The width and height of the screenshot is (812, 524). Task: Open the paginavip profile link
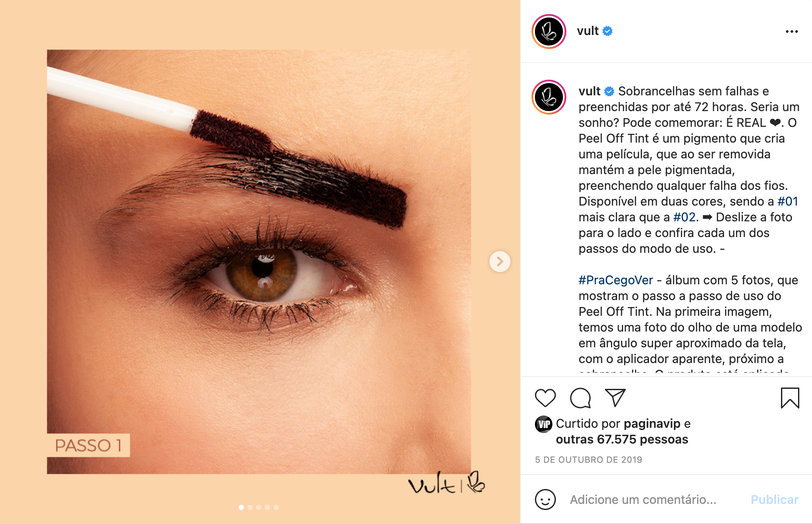[652, 424]
